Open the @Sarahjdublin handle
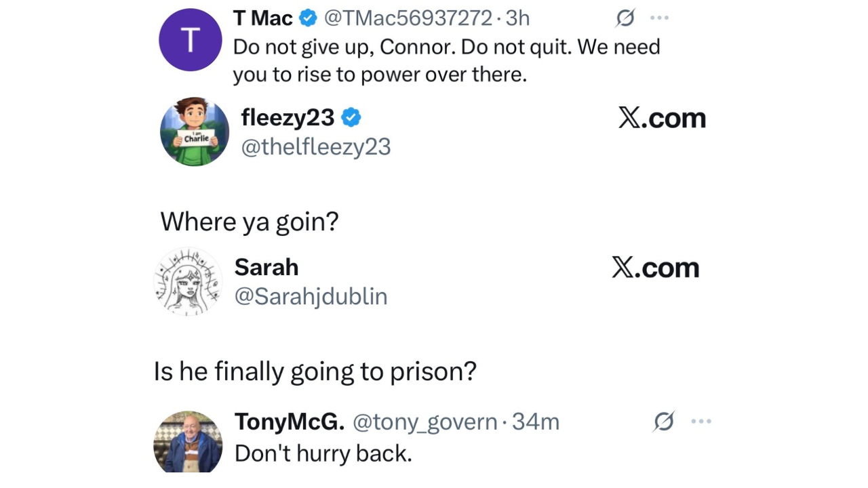 tap(311, 296)
